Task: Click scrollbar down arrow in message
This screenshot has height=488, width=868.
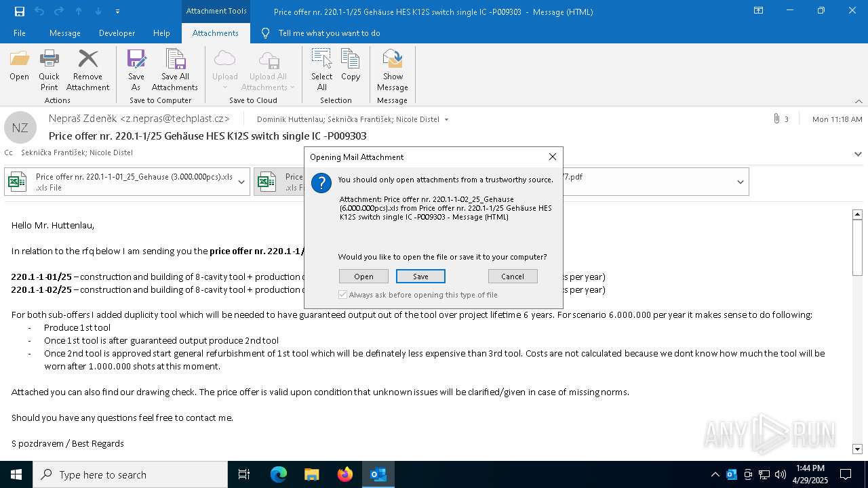Action: [x=857, y=449]
